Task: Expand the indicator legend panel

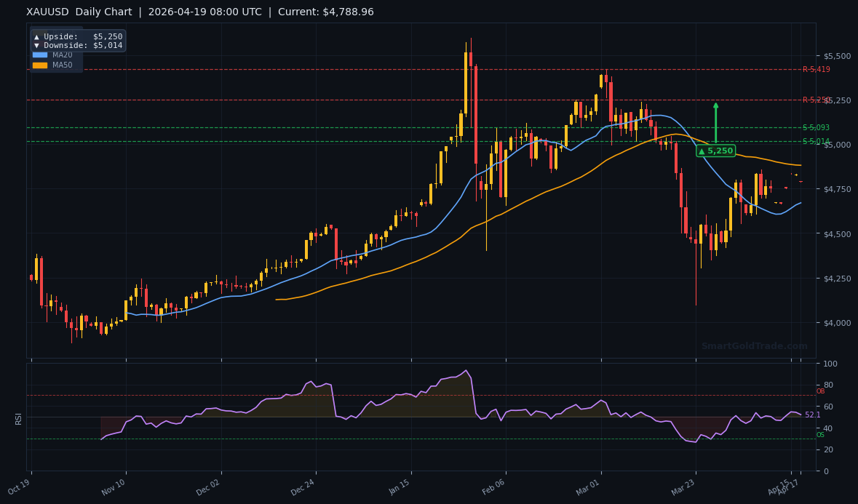Action: pyautogui.click(x=56, y=60)
